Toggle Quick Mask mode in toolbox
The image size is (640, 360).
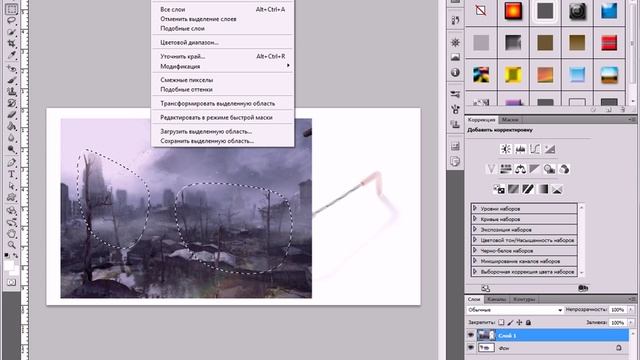coord(11,282)
